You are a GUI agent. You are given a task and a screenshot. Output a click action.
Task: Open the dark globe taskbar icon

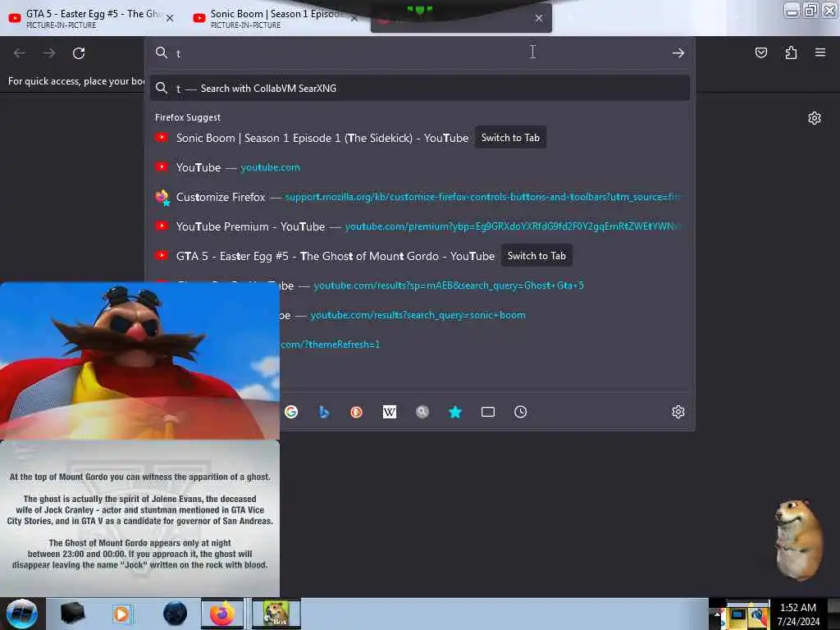point(175,614)
